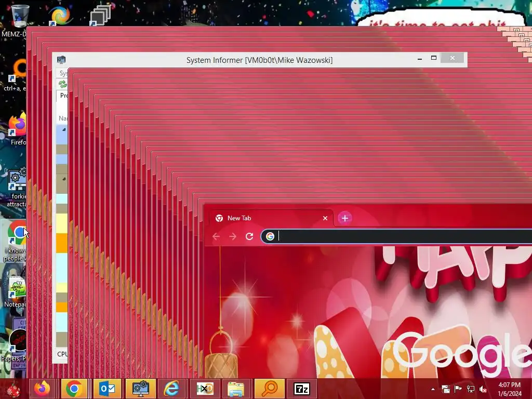Open HxD hex editor taskbar icon
The image size is (532, 399).
point(205,389)
